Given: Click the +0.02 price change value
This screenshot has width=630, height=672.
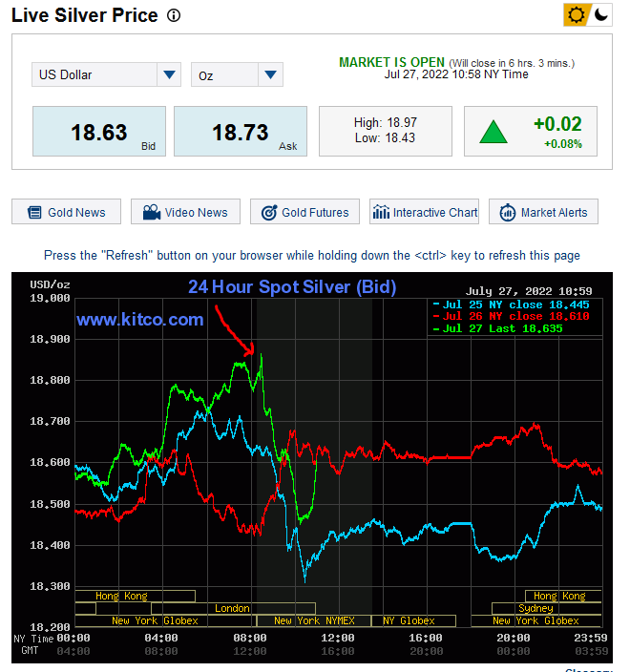Looking at the screenshot, I should point(557,124).
